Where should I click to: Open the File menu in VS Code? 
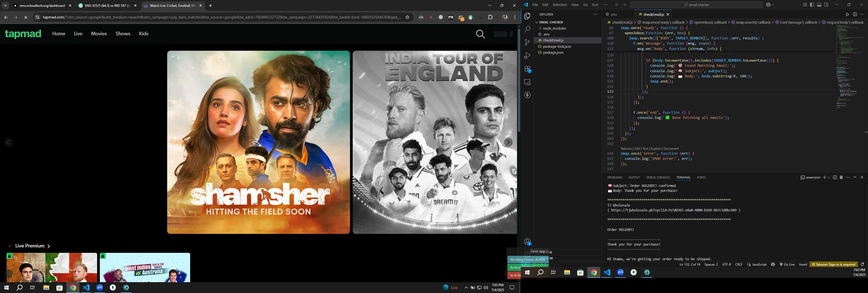coord(535,5)
